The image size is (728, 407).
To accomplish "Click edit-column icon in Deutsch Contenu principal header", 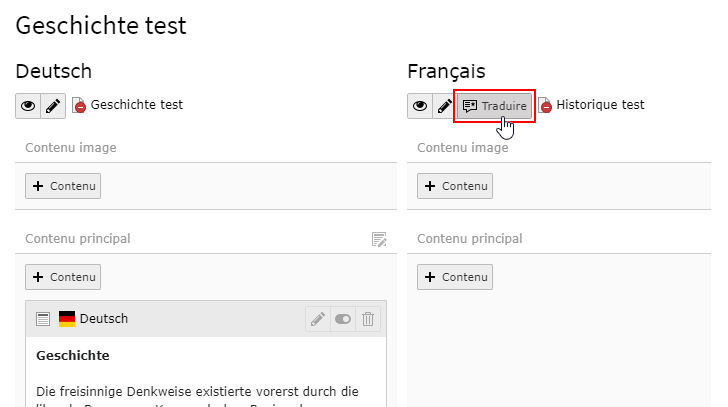I will (x=379, y=239).
